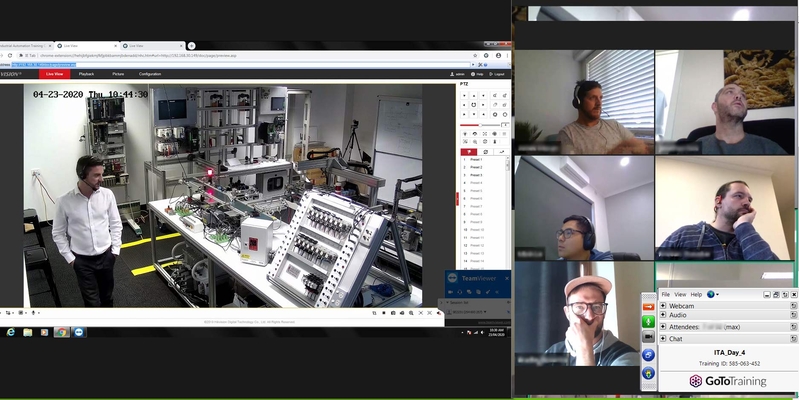Select Preset 3 in the list
799x400 pixels.
click(483, 175)
